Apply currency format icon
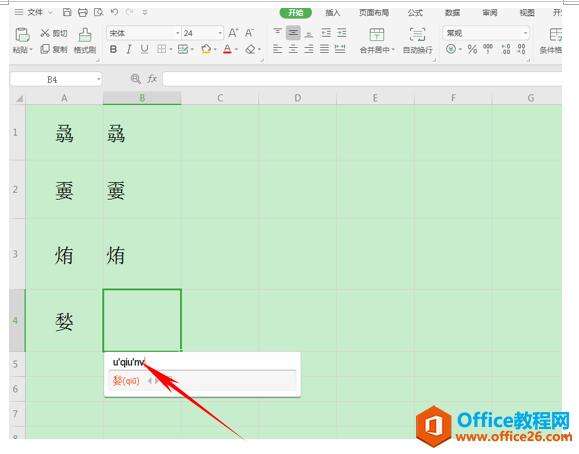Image resolution: width=579 pixels, height=454 pixels. 451,49
